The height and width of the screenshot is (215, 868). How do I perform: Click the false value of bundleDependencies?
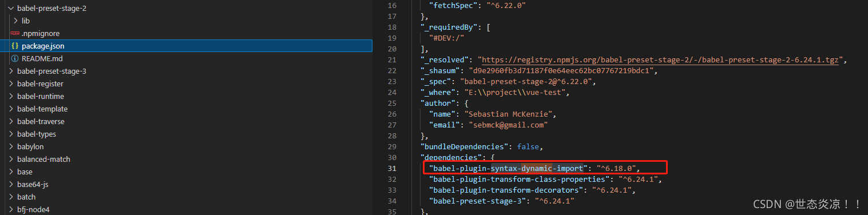[528, 147]
